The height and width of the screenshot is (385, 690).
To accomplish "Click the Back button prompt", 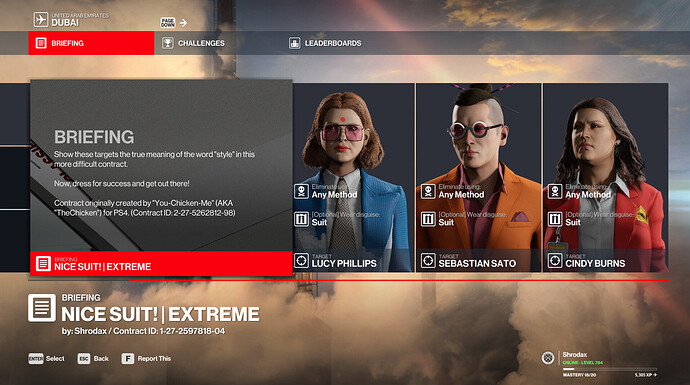I will [x=93, y=359].
